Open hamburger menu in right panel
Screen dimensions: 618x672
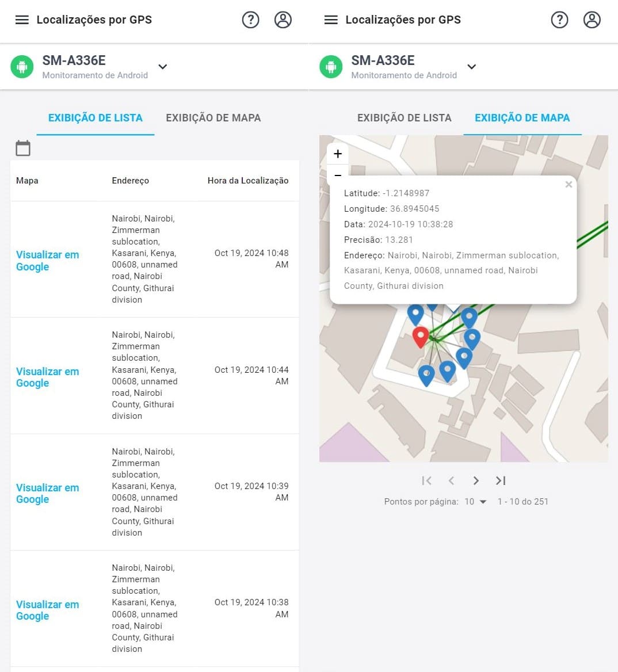click(x=331, y=20)
